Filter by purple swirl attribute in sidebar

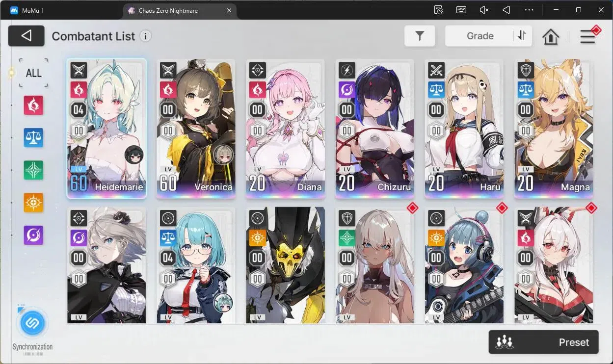pyautogui.click(x=33, y=235)
